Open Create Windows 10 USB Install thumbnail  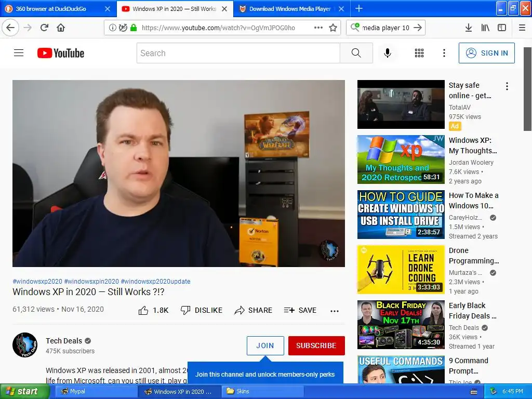[x=401, y=215]
